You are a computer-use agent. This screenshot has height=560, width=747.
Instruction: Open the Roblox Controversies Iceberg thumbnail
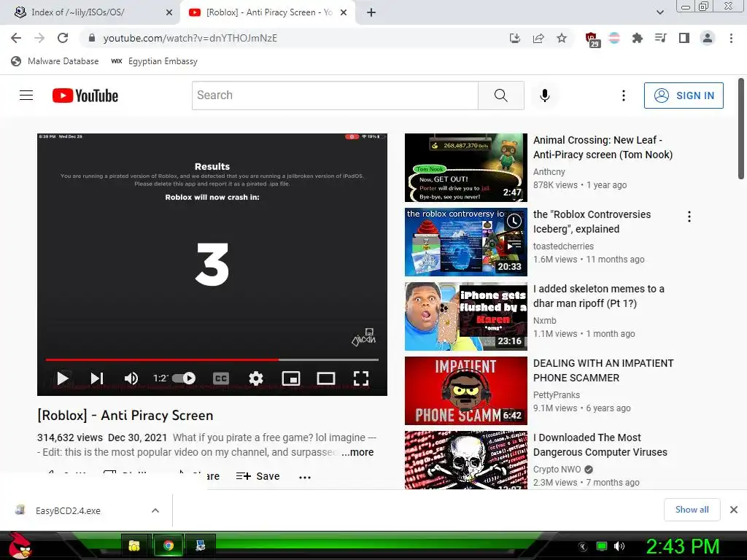(x=466, y=242)
